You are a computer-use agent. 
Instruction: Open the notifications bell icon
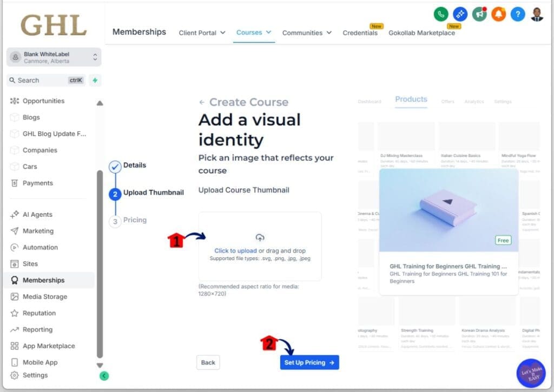tap(498, 14)
